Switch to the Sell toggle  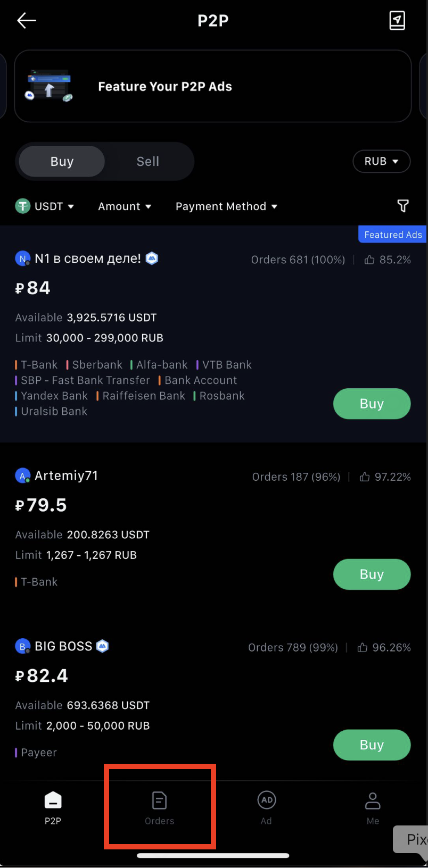pyautogui.click(x=148, y=162)
